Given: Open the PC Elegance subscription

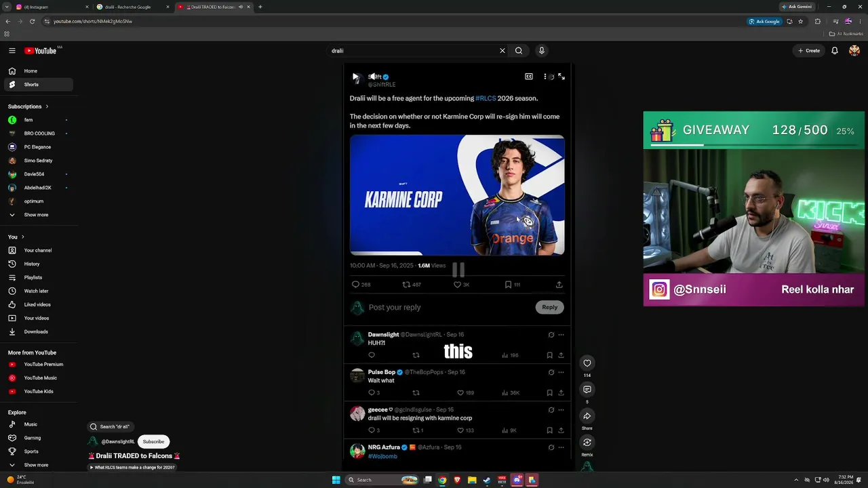Looking at the screenshot, I should click(x=38, y=147).
